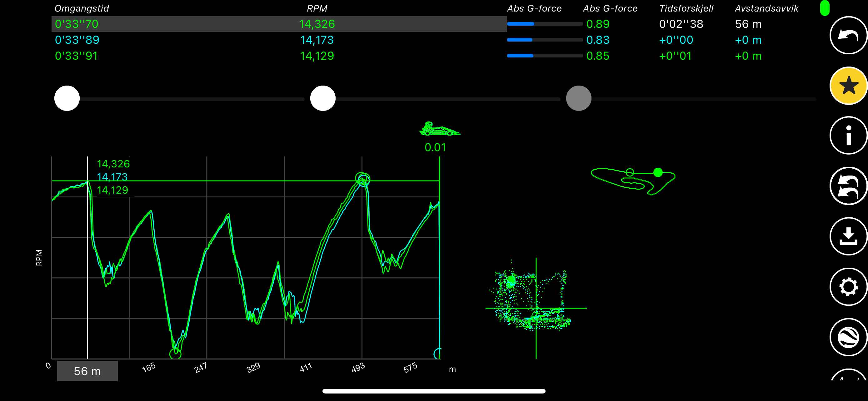868x401 pixels.
Task: Select lap row 0'33''91
Action: click(x=279, y=56)
